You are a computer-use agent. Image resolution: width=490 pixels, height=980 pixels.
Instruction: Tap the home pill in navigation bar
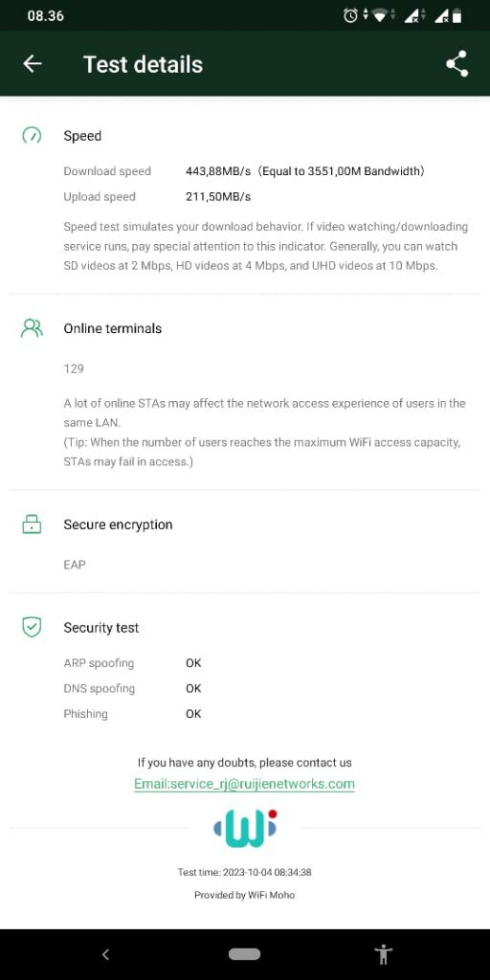tap(244, 954)
